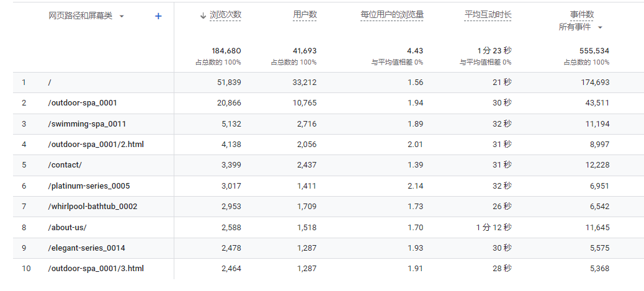644x291 pixels.
Task: Click views per user total 4.43
Action: pyautogui.click(x=415, y=51)
